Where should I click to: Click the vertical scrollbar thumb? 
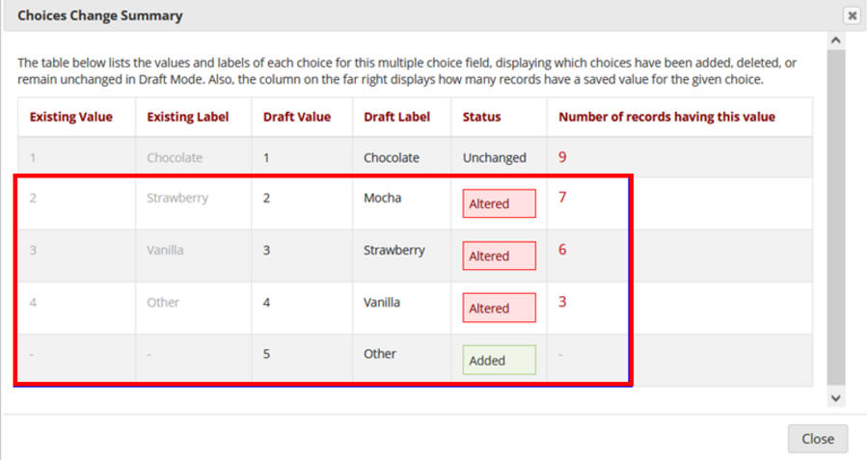(835, 217)
